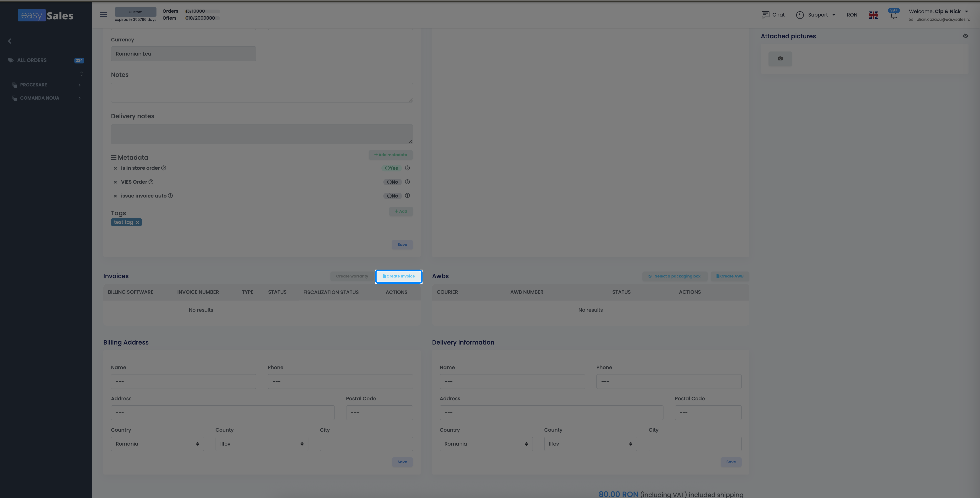
Task: Click the Add metadata button
Action: tap(391, 155)
